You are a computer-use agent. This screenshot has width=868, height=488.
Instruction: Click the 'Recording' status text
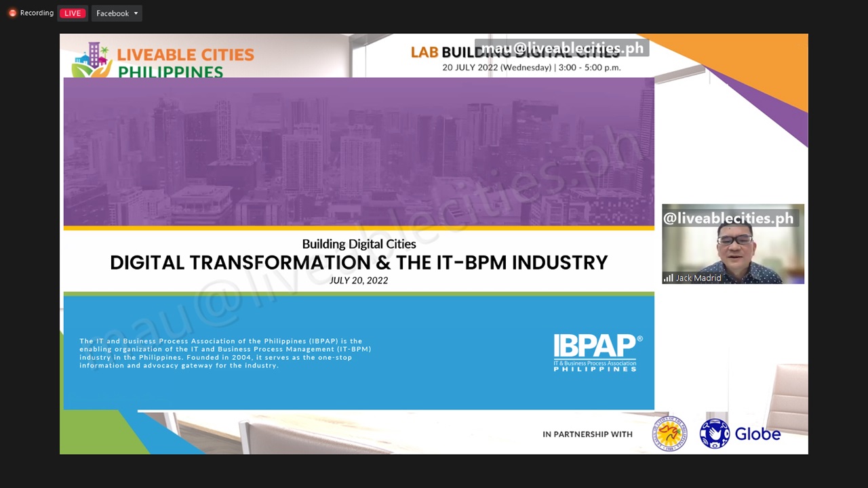tap(37, 13)
